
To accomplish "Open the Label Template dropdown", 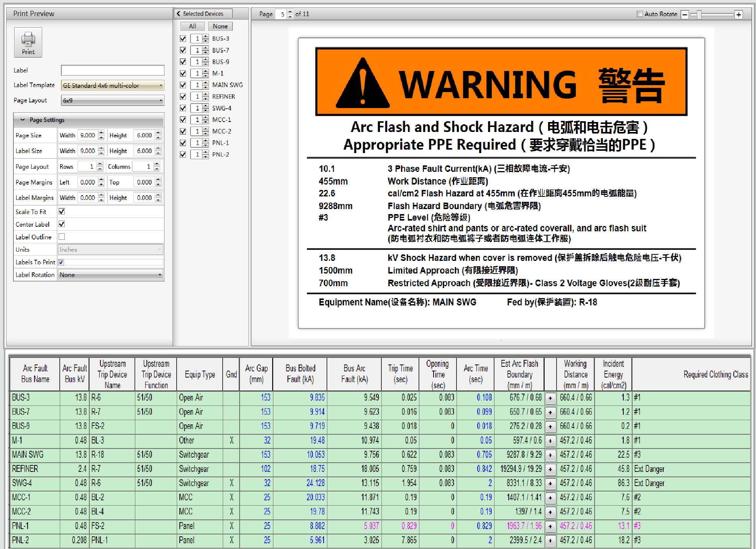I will click(112, 85).
